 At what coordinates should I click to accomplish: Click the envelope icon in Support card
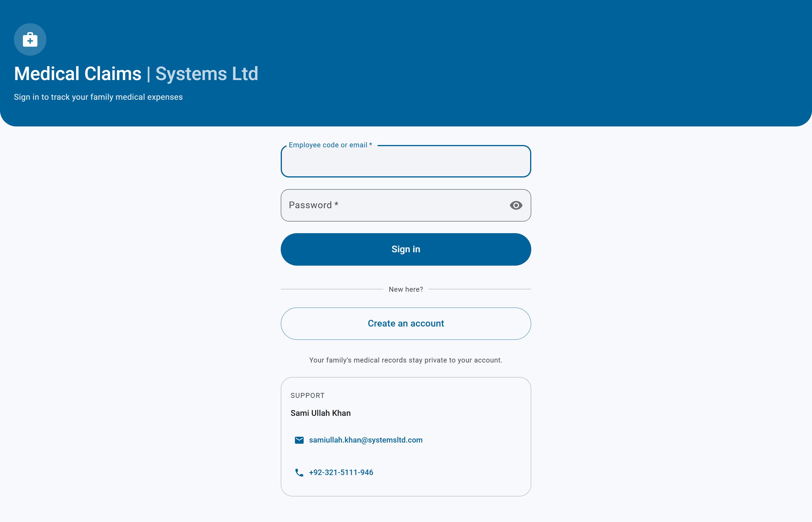coord(299,440)
